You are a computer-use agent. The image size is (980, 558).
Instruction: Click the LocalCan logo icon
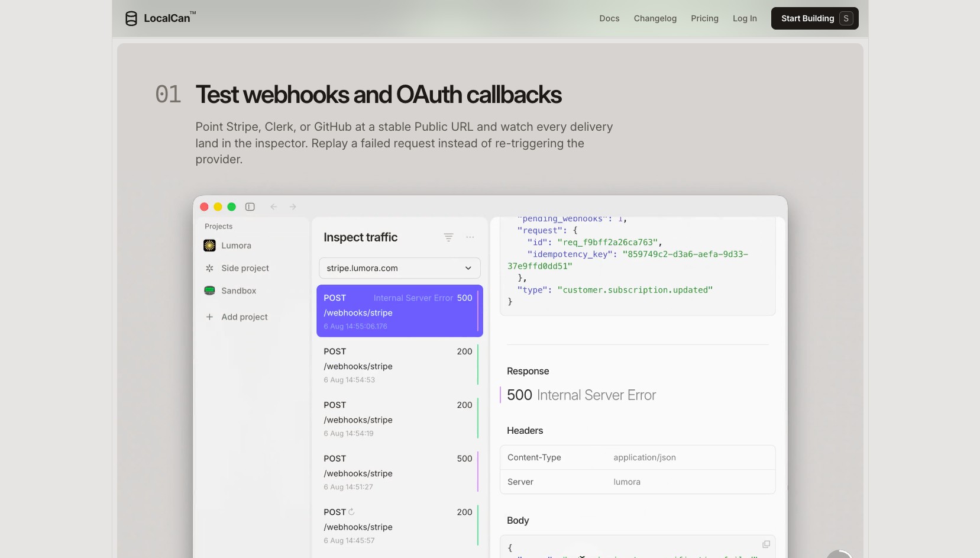coord(131,18)
